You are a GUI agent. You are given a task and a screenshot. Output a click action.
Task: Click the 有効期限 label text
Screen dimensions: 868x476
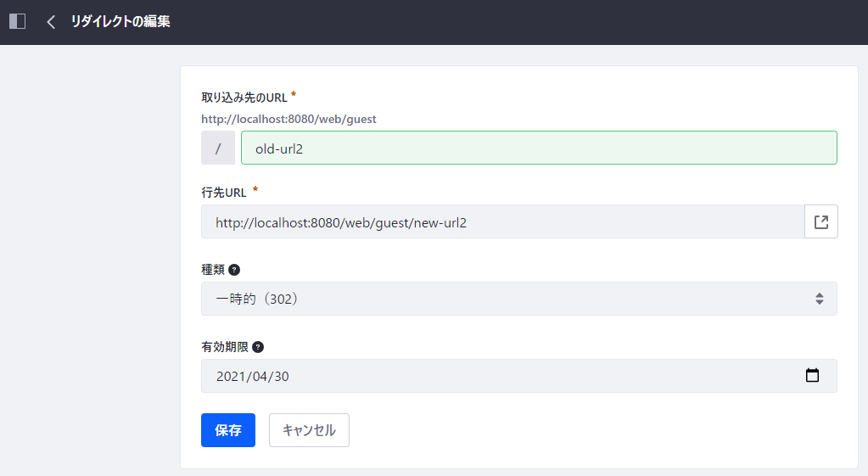pyautogui.click(x=225, y=347)
